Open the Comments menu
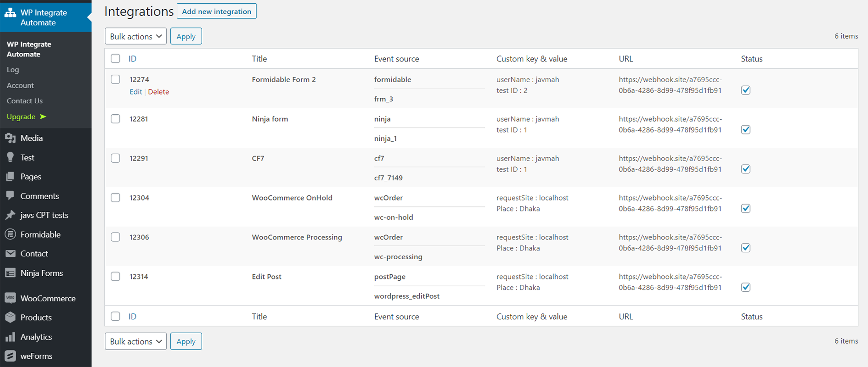The width and height of the screenshot is (868, 367). 39,196
